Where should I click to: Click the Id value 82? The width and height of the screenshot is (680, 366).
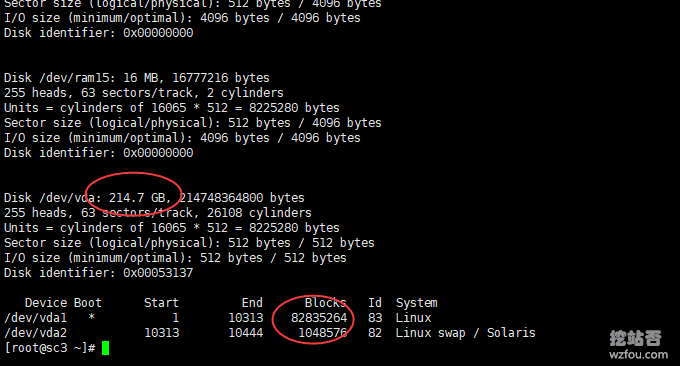pyautogui.click(x=375, y=333)
